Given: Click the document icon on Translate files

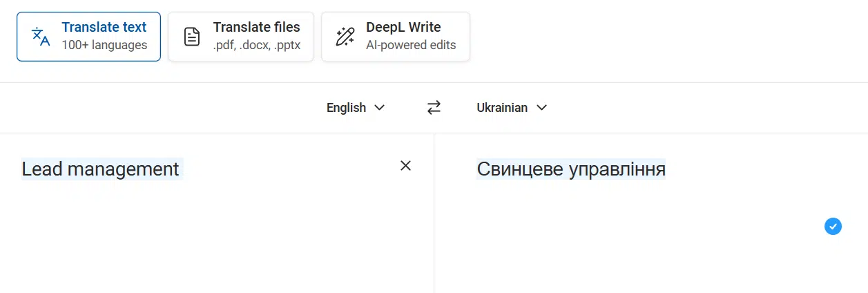Looking at the screenshot, I should (x=192, y=37).
